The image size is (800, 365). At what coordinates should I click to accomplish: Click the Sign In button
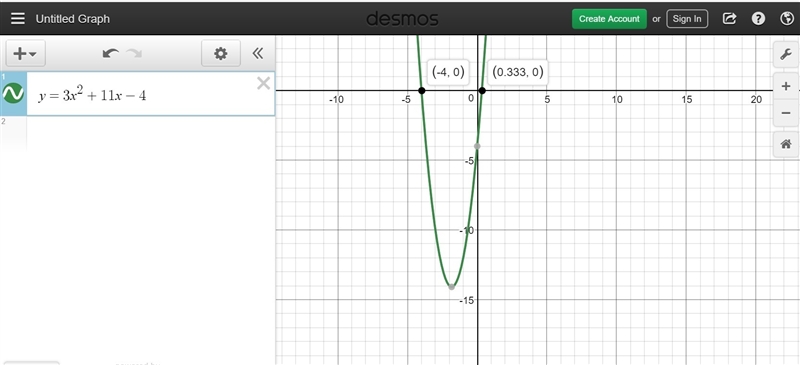pos(687,19)
